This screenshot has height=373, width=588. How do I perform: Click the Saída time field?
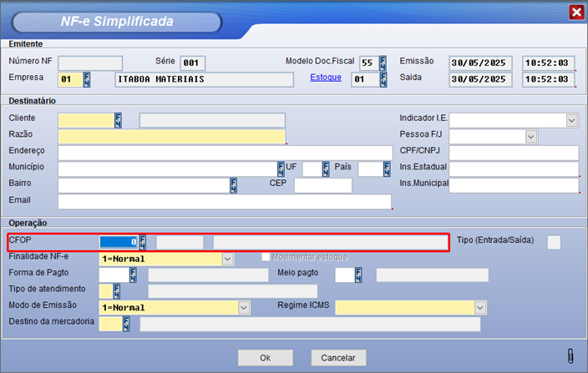(548, 79)
